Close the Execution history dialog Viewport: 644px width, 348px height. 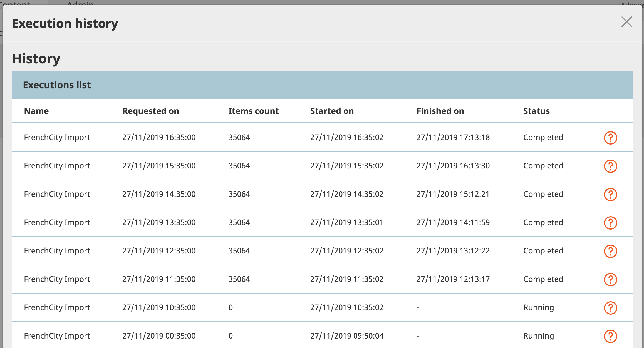[x=626, y=22]
